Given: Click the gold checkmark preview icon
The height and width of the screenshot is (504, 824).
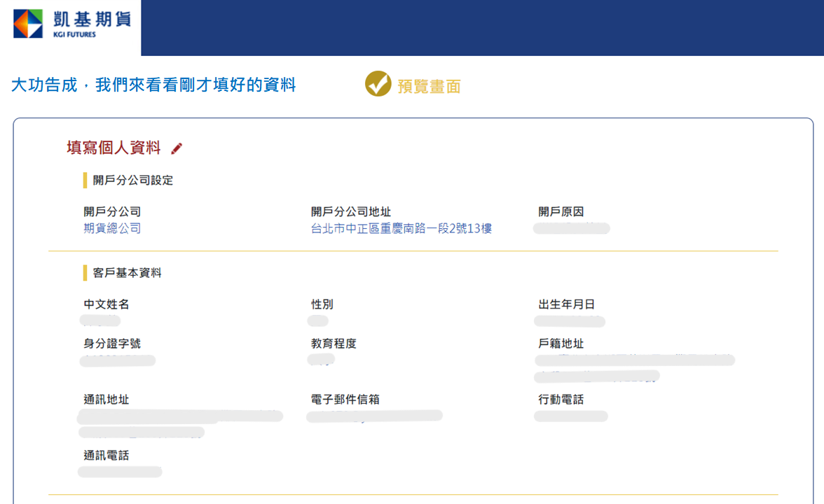Looking at the screenshot, I should (378, 84).
